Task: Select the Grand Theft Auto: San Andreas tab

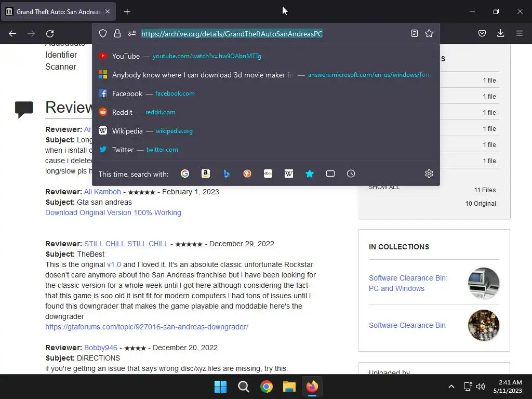Action: click(x=58, y=11)
